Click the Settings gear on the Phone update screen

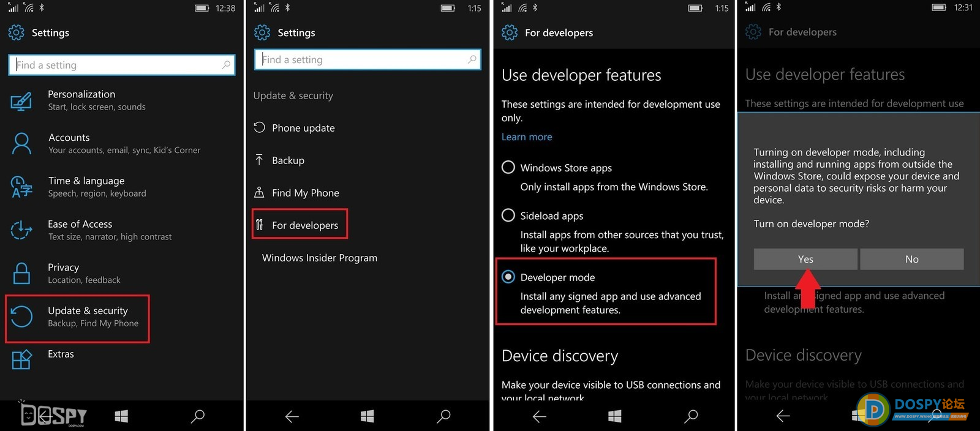(x=262, y=32)
